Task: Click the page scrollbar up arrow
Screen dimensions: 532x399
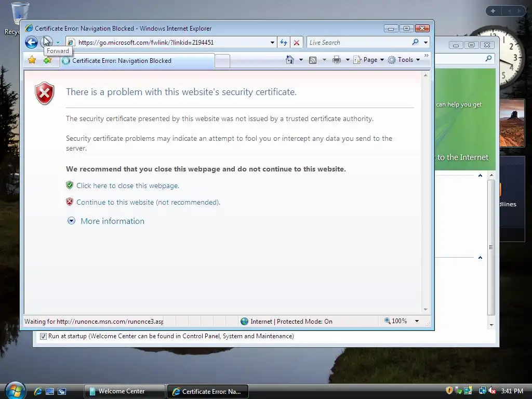Action: tap(425, 75)
